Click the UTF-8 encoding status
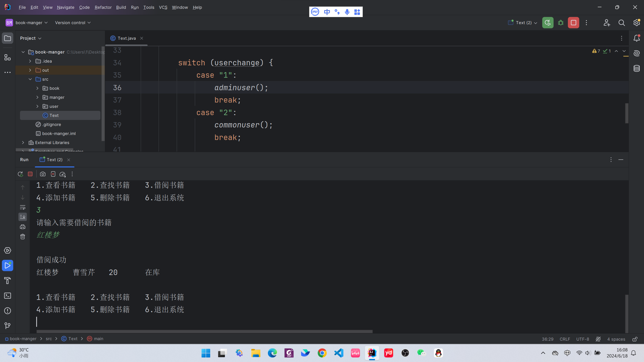Screen dimensions: 644x362 (x=583, y=339)
